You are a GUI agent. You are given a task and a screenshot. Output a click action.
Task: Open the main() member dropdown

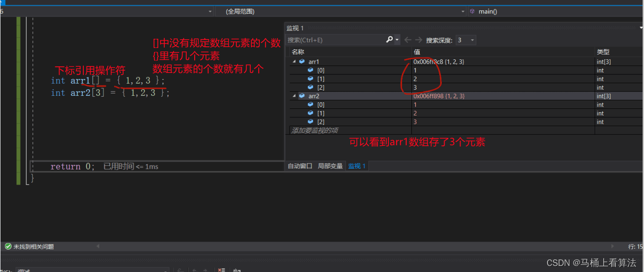point(557,11)
